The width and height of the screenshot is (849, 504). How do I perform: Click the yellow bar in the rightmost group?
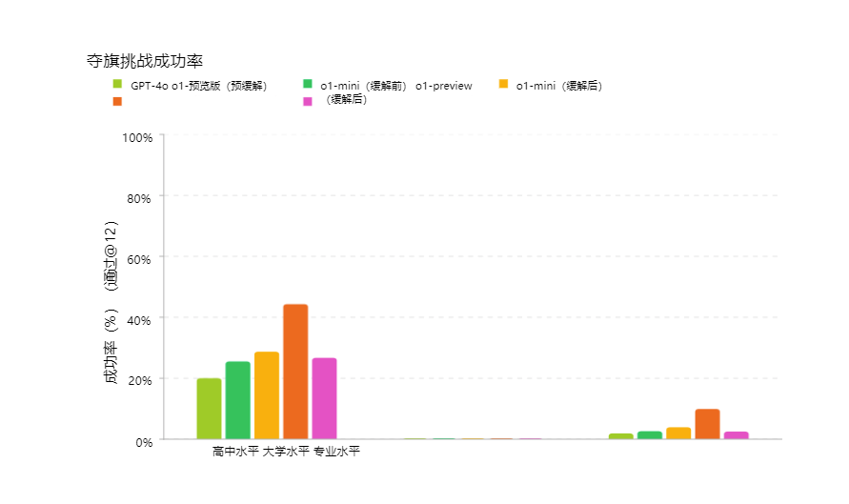click(678, 433)
